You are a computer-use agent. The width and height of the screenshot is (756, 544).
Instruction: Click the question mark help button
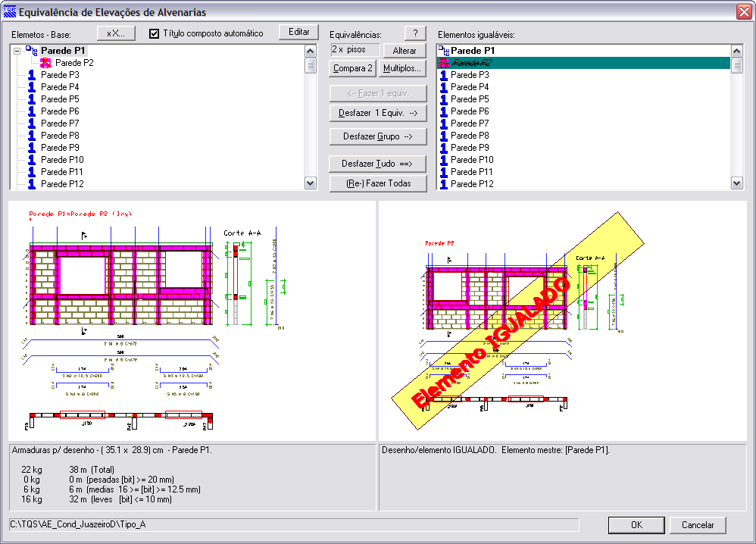coord(415,33)
